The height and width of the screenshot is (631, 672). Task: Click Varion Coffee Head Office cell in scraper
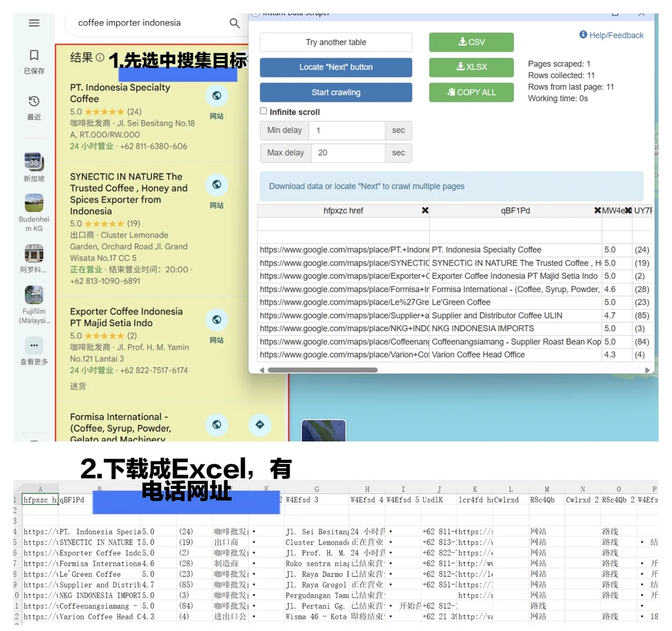pos(516,354)
